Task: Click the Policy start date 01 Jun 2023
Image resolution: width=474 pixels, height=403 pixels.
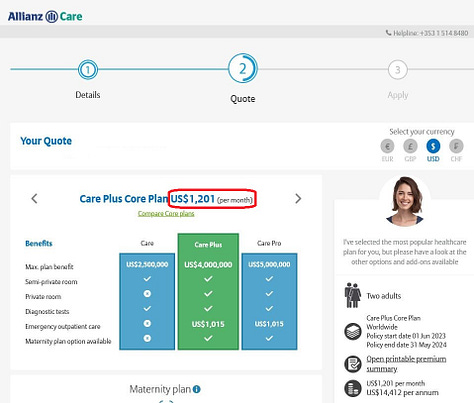Action: tap(406, 336)
